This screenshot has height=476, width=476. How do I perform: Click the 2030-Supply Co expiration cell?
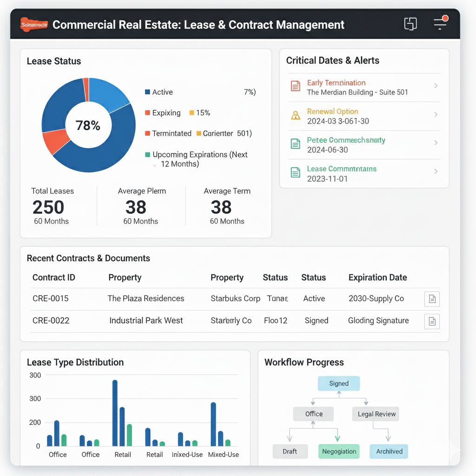(x=376, y=298)
